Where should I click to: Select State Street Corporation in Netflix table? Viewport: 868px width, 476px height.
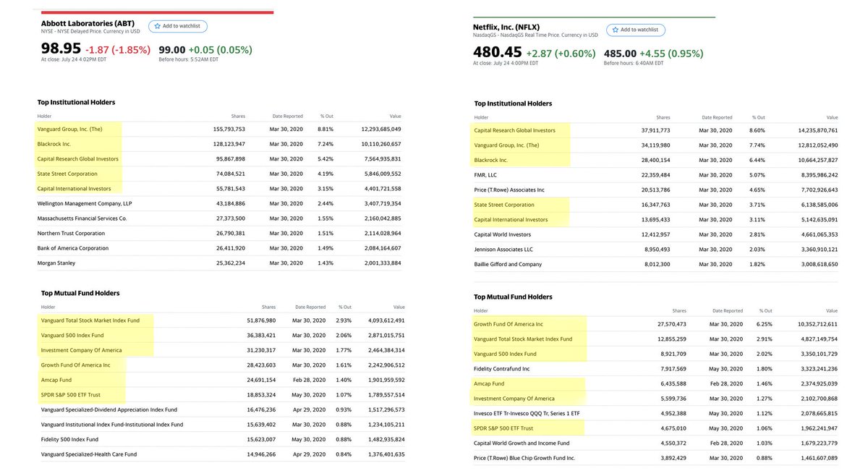pyautogui.click(x=504, y=205)
